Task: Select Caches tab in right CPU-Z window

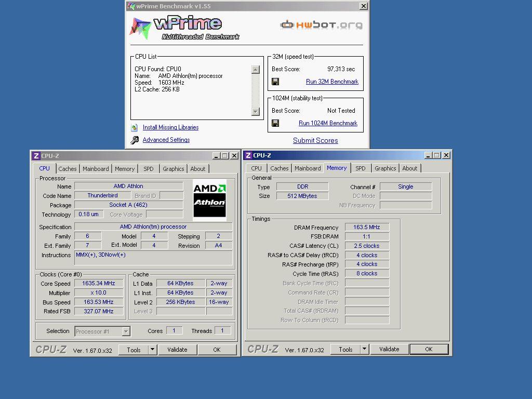Action: tap(279, 168)
